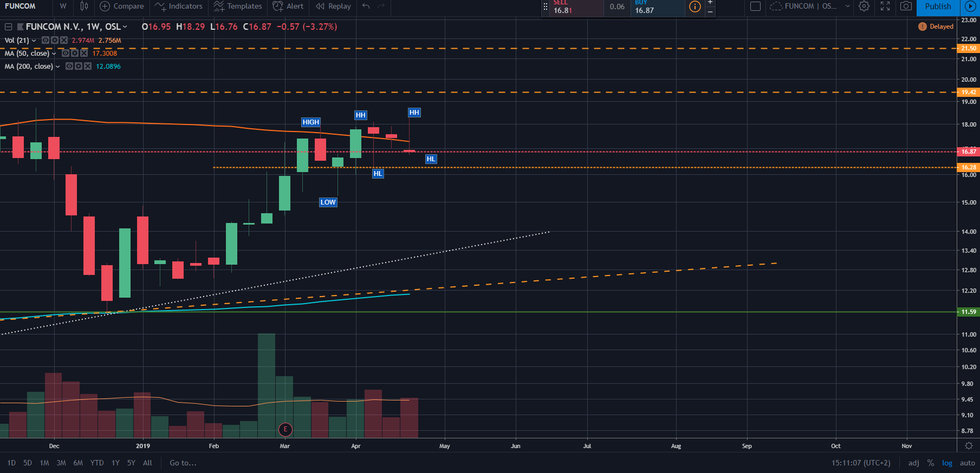980x473 pixels.
Task: Click the 11.59 green price label
Action: tap(969, 312)
